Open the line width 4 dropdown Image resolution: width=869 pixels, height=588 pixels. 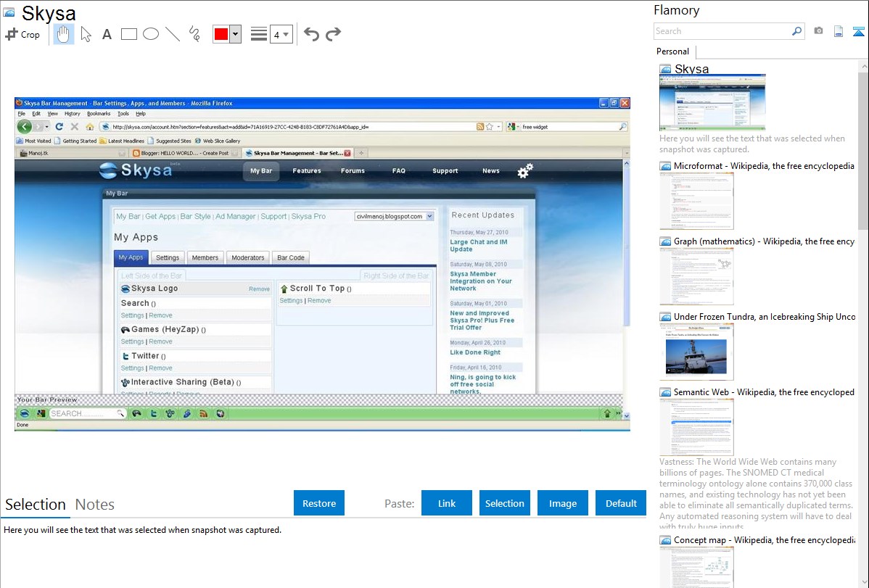281,34
